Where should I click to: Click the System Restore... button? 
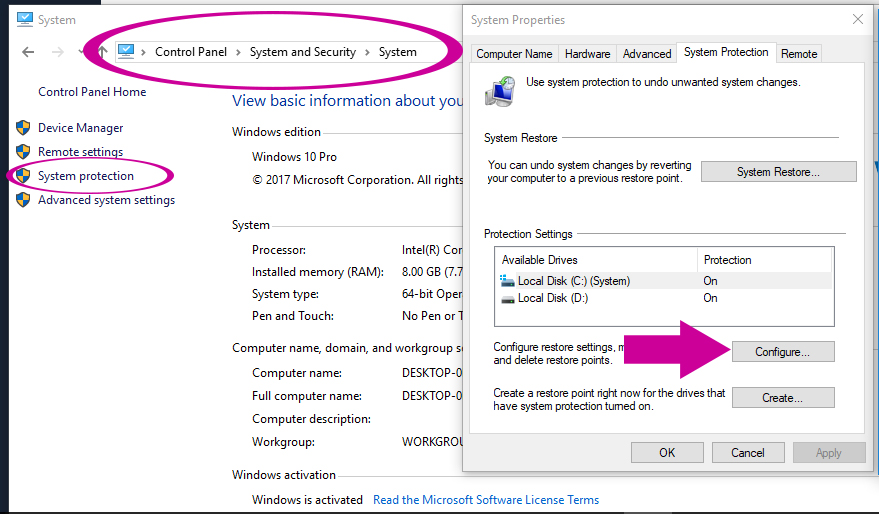click(778, 172)
